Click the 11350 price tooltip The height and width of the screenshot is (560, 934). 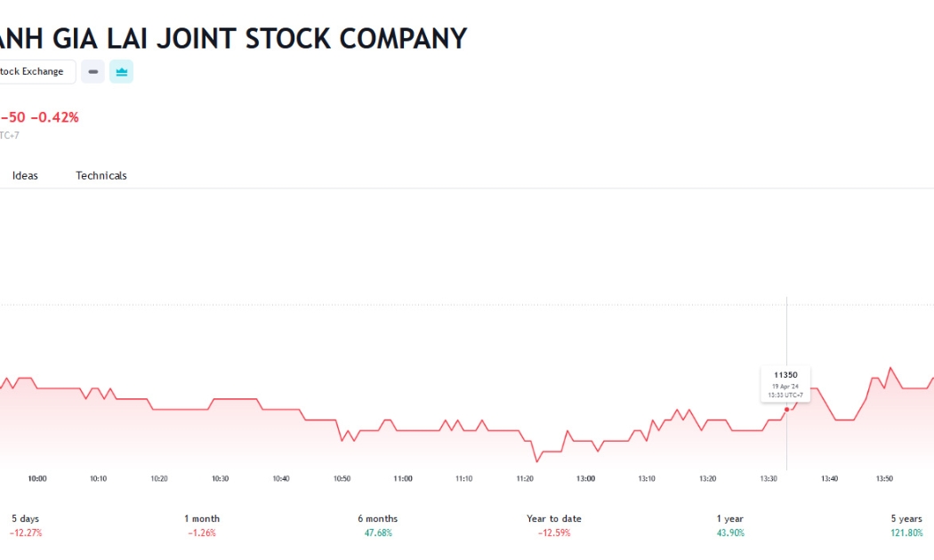tap(785, 384)
